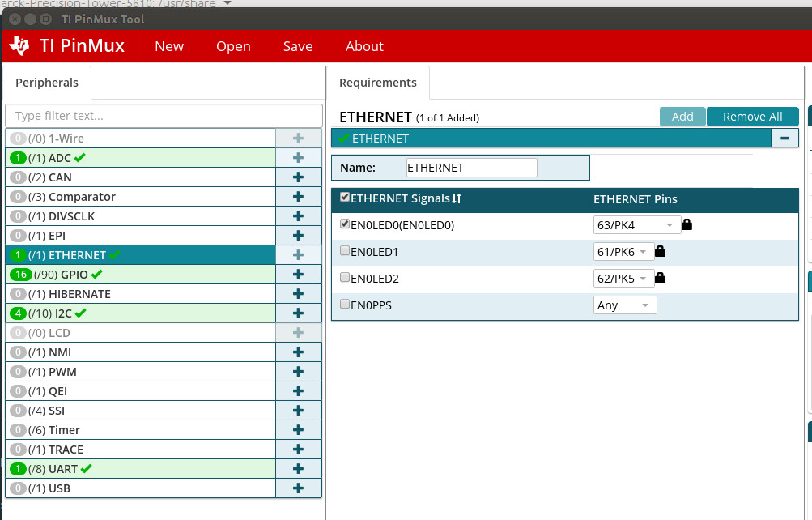Click the add icon next to CAN
Screen dimensions: 812x520
pyautogui.click(x=299, y=177)
